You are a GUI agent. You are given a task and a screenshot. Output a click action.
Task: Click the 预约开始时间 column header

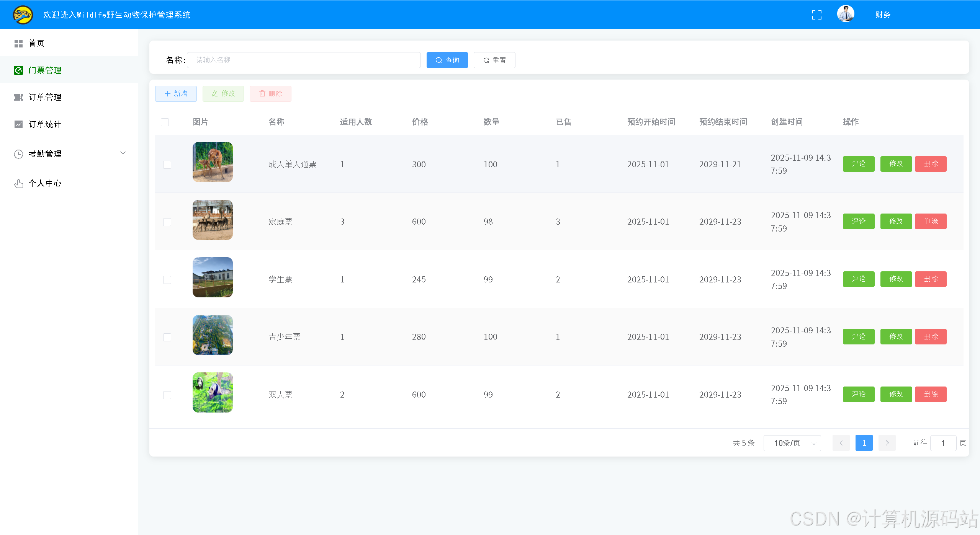coord(651,122)
